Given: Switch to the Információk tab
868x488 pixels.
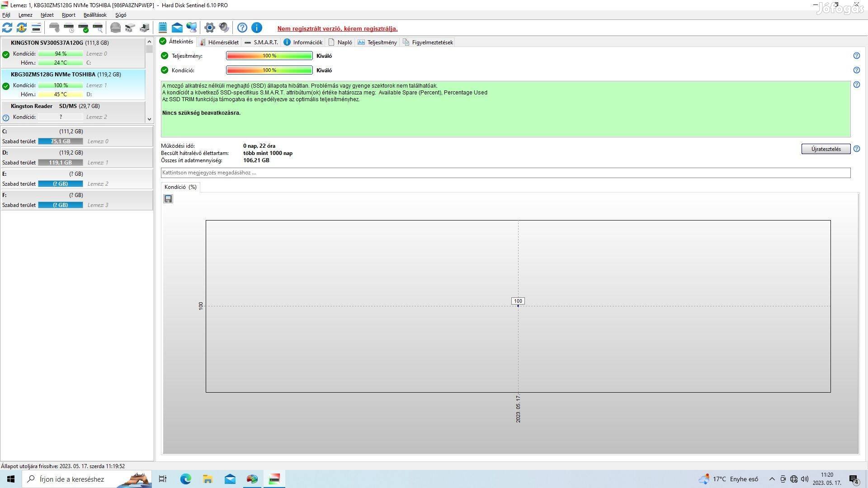Looking at the screenshot, I should [303, 42].
